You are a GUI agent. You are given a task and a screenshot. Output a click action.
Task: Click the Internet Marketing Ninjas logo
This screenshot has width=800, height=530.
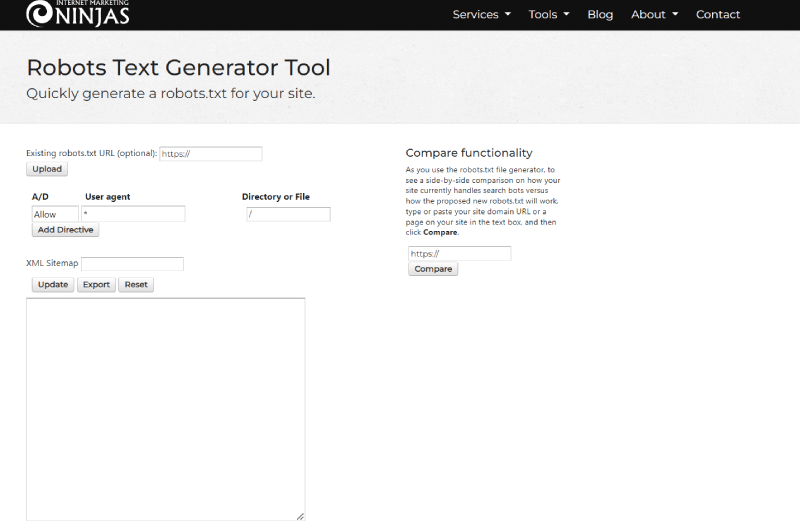pyautogui.click(x=78, y=13)
